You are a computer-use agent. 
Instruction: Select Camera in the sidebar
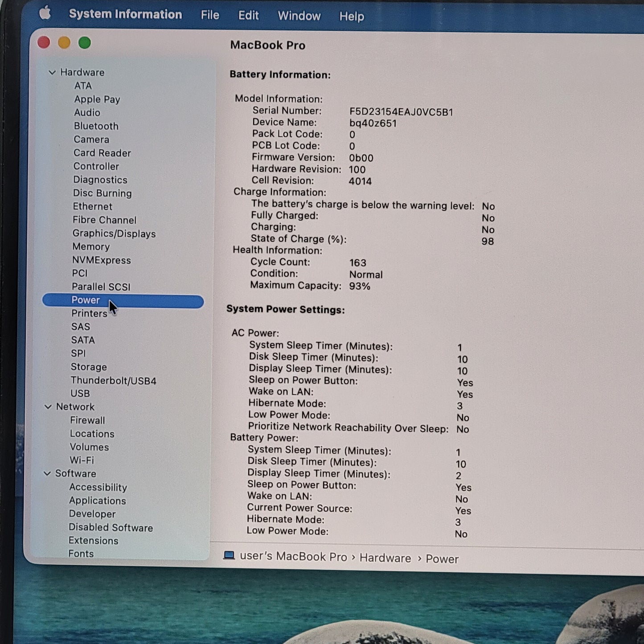coord(91,139)
